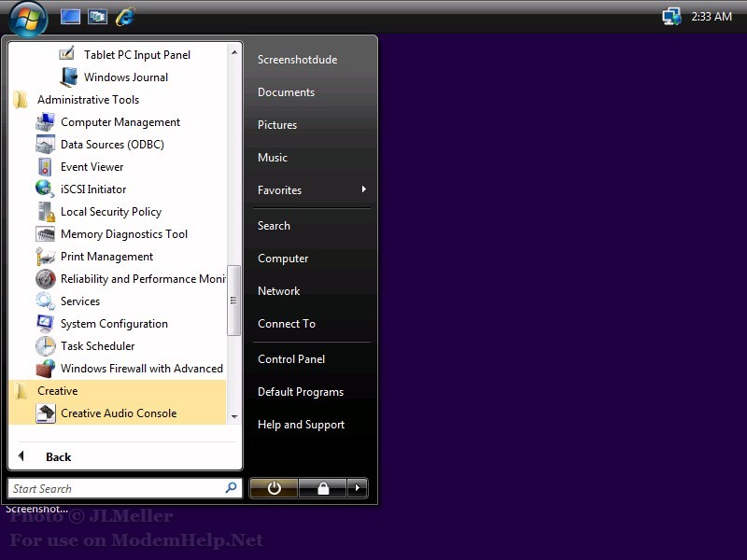Launch Internet Explorer from quick launch

coord(125,17)
